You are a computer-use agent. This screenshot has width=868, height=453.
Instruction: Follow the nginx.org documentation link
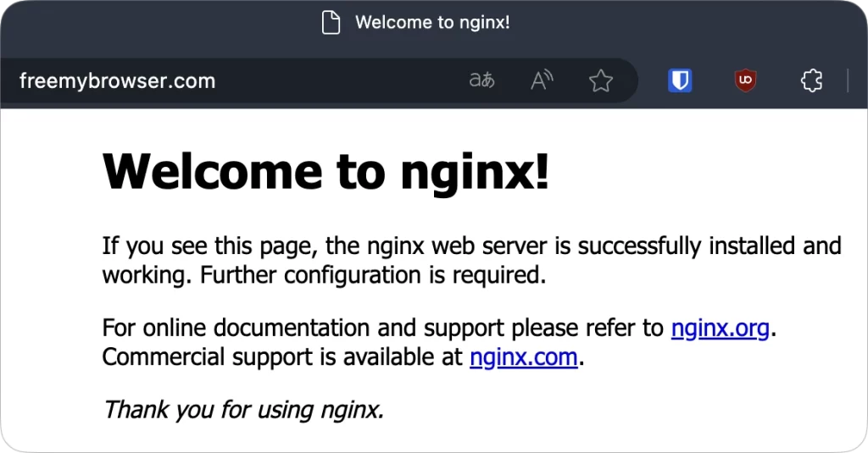pos(721,328)
